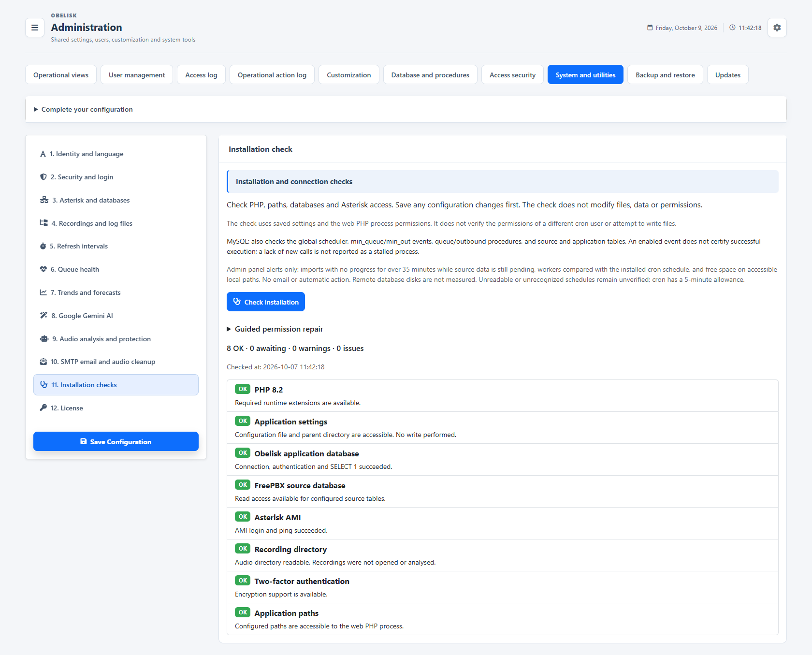The width and height of the screenshot is (812, 655).
Task: Click the OK badge next to PHP 8.2
Action: point(243,389)
